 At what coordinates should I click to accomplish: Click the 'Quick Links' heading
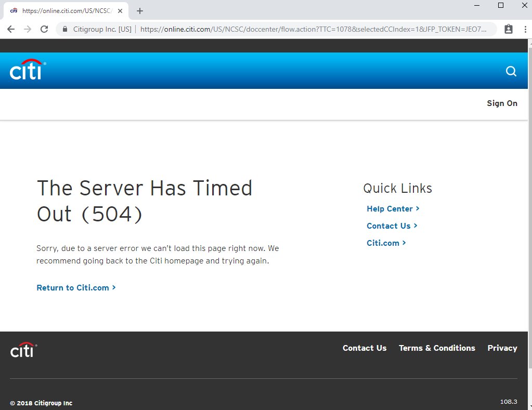point(398,188)
